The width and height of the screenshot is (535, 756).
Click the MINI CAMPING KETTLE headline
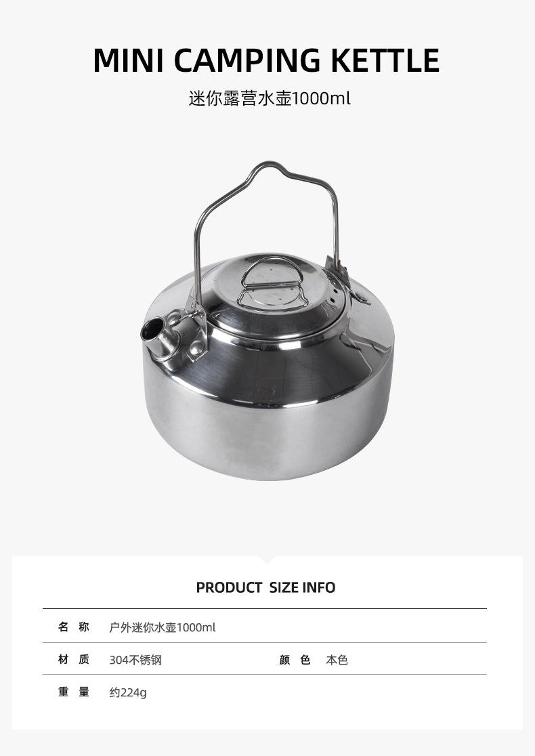(266, 61)
